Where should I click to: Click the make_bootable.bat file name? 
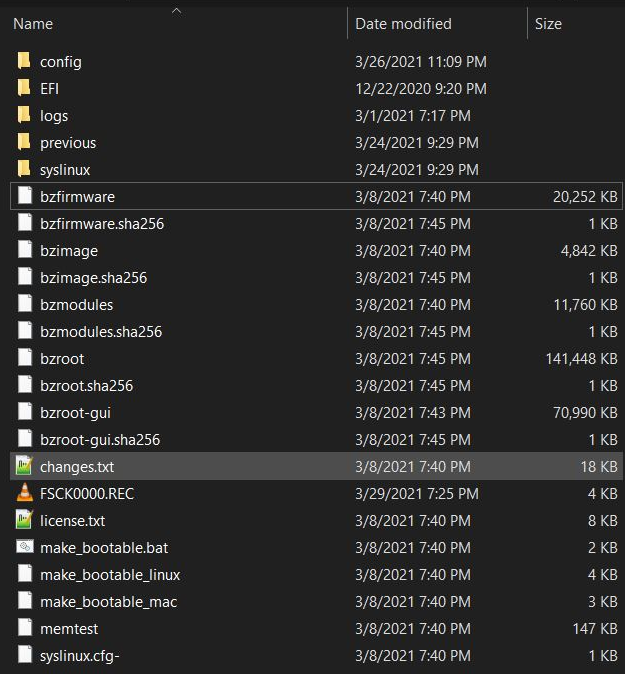(104, 548)
